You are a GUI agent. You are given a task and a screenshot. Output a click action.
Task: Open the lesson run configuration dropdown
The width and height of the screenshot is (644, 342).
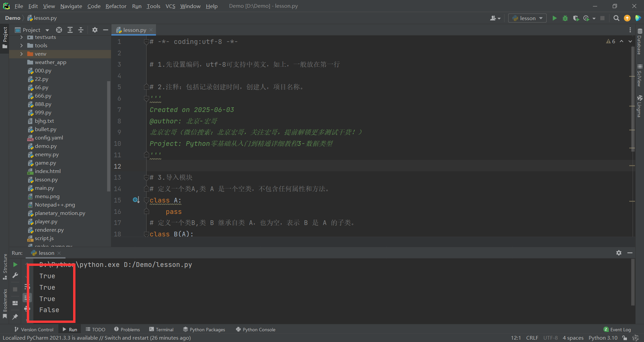(x=527, y=18)
